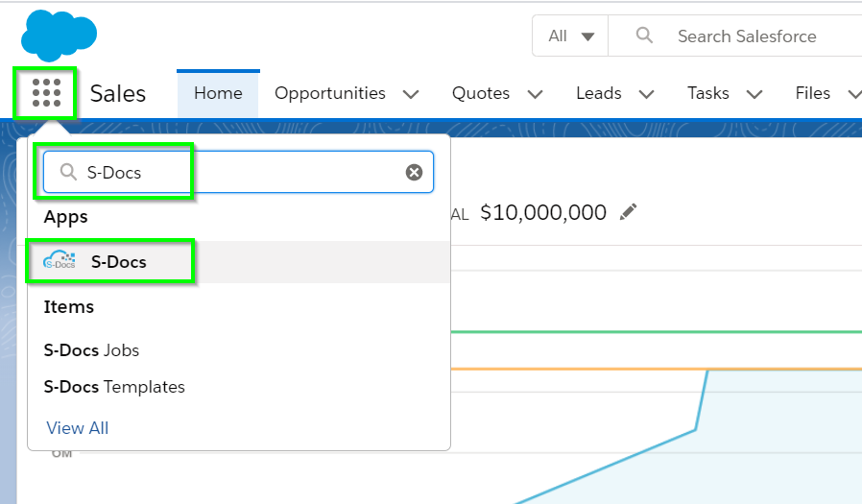The width and height of the screenshot is (862, 504).
Task: Open the Files tab
Action: coord(812,93)
